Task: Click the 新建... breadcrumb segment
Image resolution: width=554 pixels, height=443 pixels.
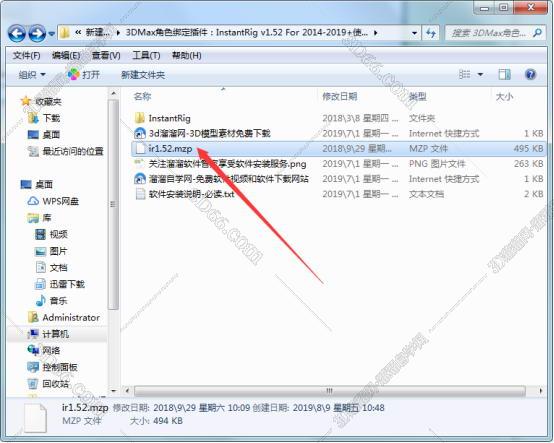Action: tap(97, 33)
